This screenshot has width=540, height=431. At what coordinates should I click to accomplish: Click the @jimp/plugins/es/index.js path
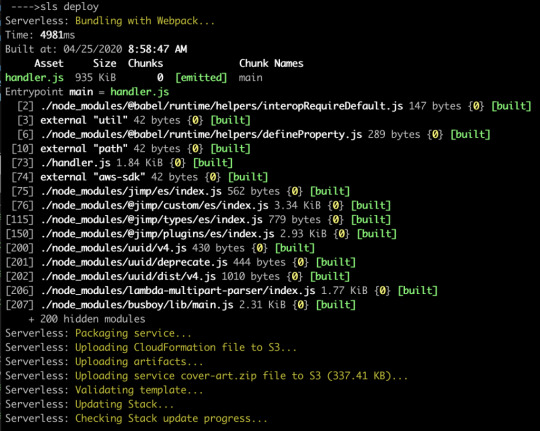point(157,234)
